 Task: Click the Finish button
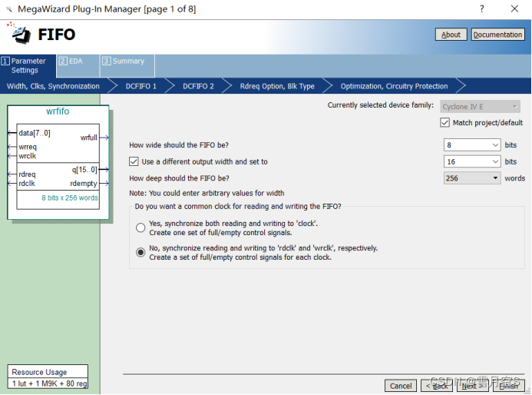509,386
